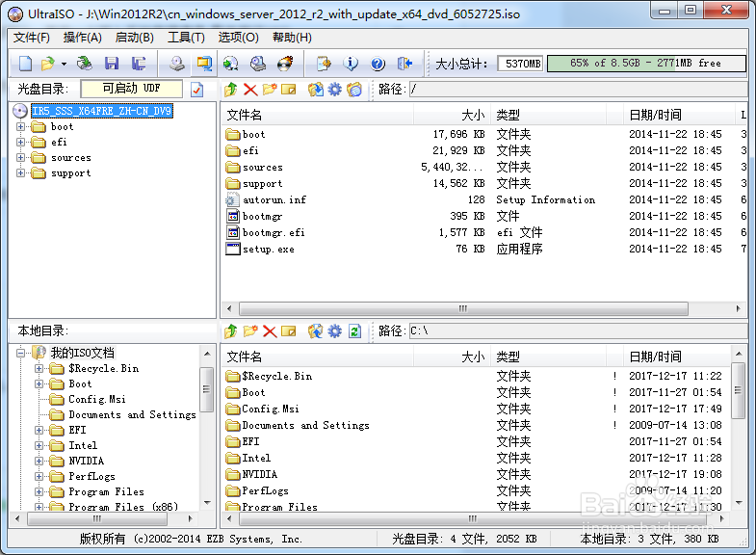
Task: Click Refresh icon in local panel toolbar
Action: point(354,331)
